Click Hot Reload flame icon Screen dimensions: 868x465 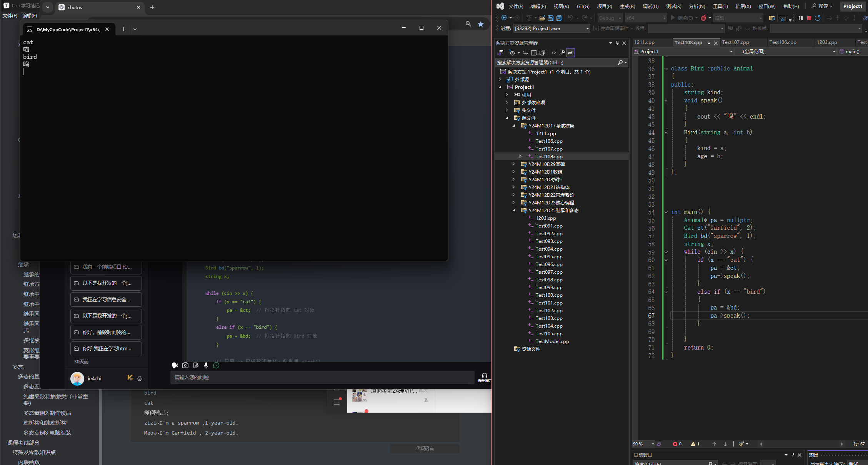click(x=703, y=18)
